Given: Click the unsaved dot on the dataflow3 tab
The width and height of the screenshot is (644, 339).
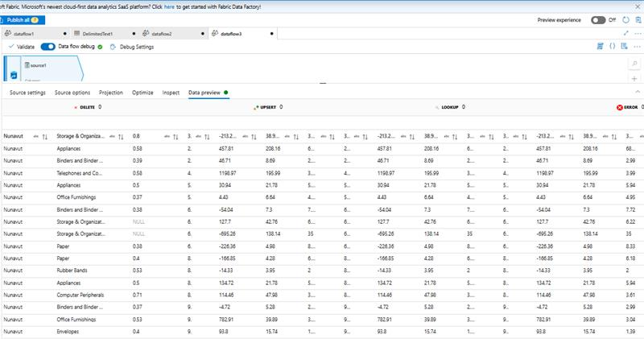Looking at the screenshot, I should (x=271, y=34).
